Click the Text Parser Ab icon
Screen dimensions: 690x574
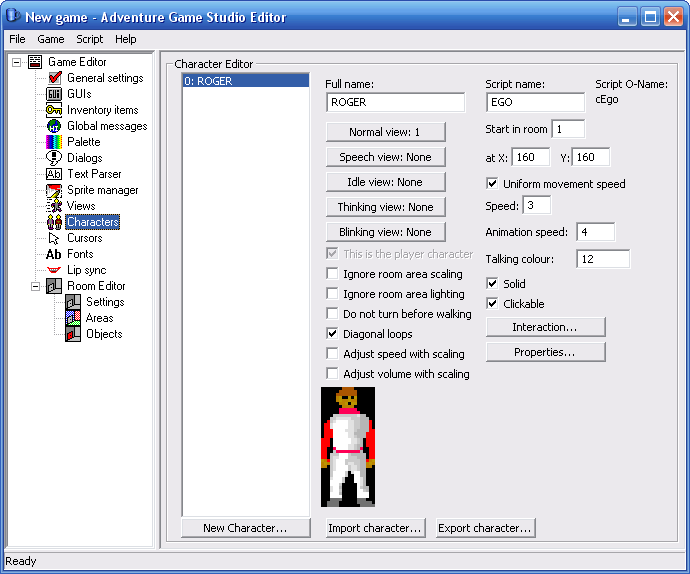click(x=54, y=174)
